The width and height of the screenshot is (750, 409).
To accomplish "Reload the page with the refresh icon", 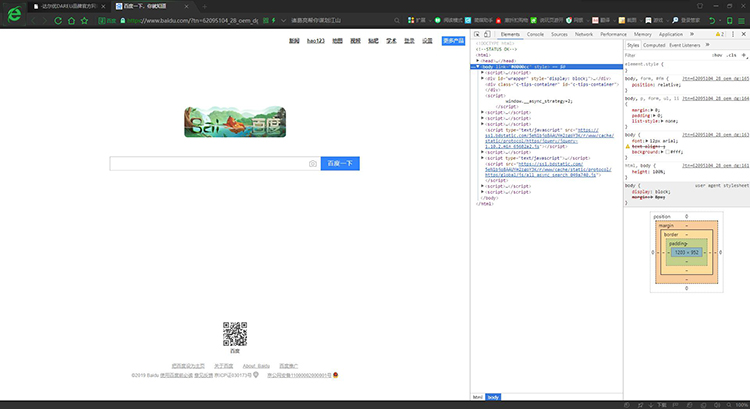I will (x=58, y=21).
